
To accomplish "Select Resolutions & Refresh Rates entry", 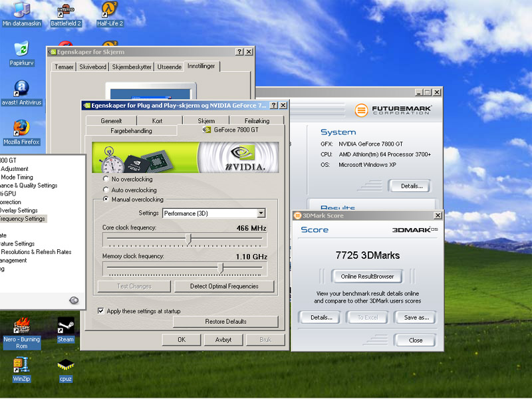I will pos(36,252).
